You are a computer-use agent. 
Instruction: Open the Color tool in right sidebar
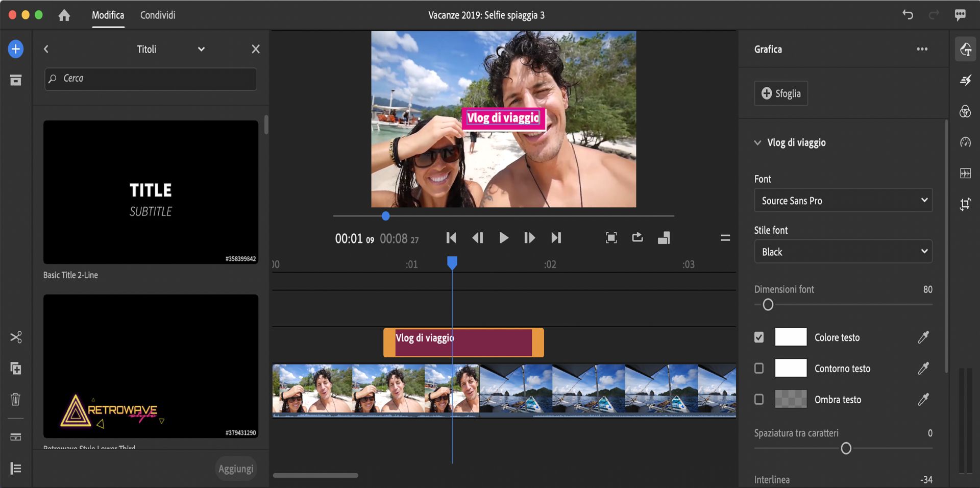[965, 111]
